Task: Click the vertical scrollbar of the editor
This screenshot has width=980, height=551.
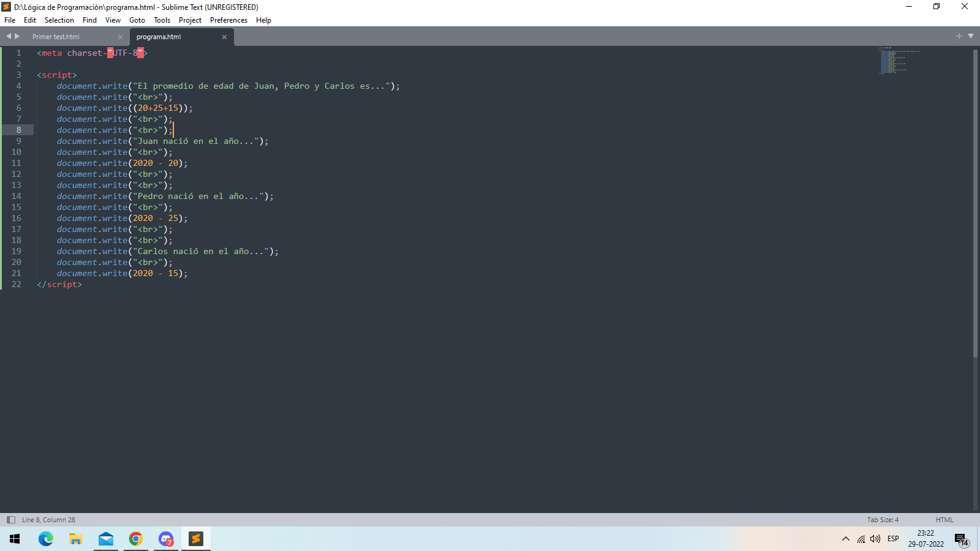Action: (x=975, y=202)
